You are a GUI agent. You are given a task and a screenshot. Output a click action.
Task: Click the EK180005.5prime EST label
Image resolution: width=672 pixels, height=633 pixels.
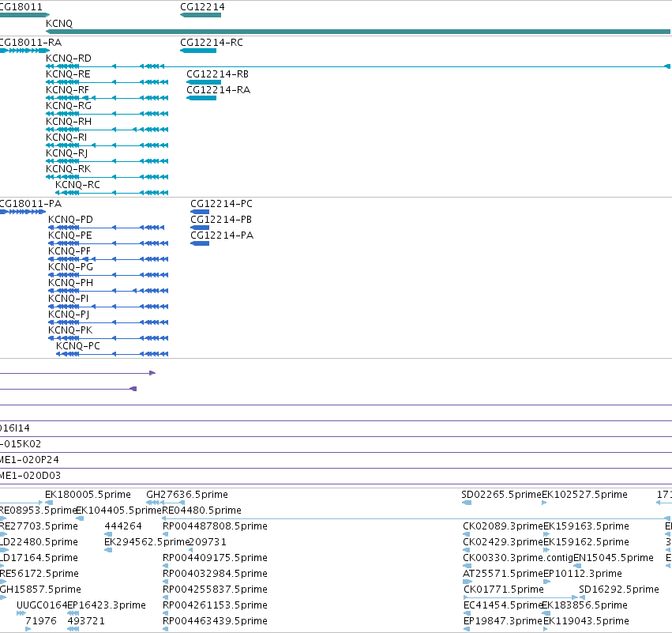(88, 495)
